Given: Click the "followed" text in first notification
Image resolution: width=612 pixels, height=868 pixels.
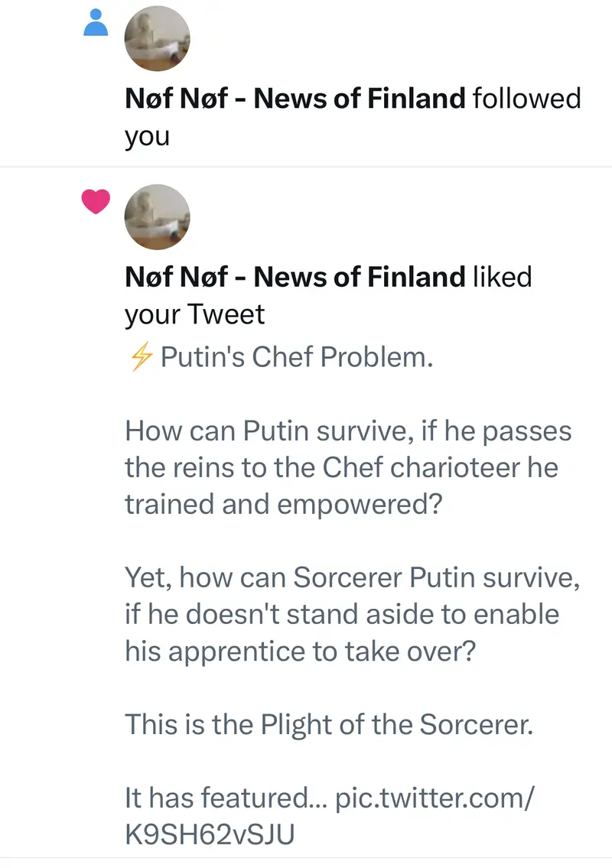Looking at the screenshot, I should coord(527,99).
